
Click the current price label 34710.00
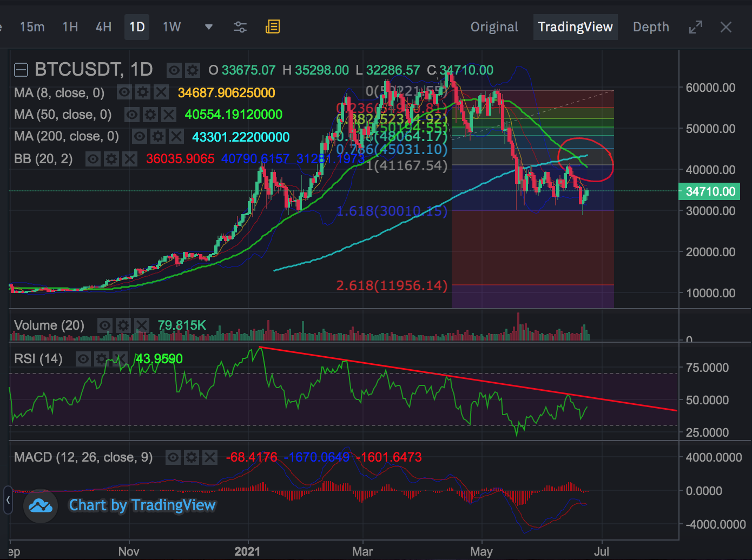click(710, 191)
